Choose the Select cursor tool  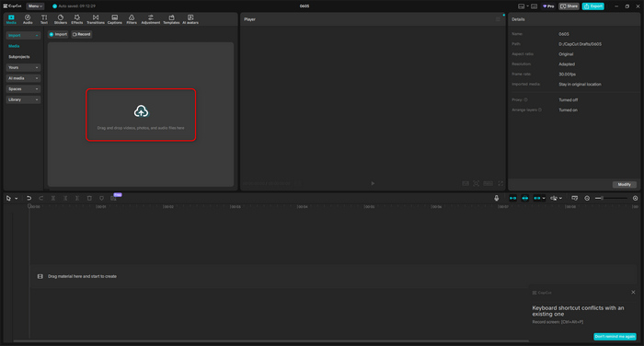(8, 198)
